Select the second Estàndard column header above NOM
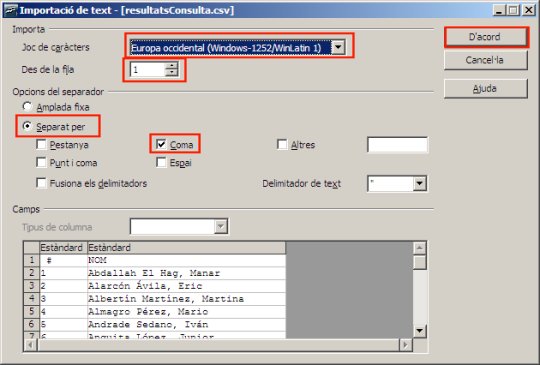 pyautogui.click(x=186, y=248)
